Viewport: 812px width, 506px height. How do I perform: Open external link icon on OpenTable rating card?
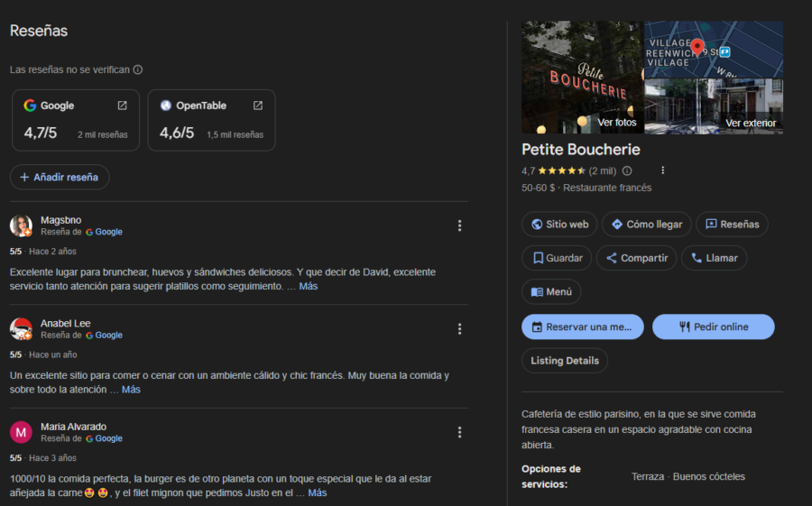(258, 106)
